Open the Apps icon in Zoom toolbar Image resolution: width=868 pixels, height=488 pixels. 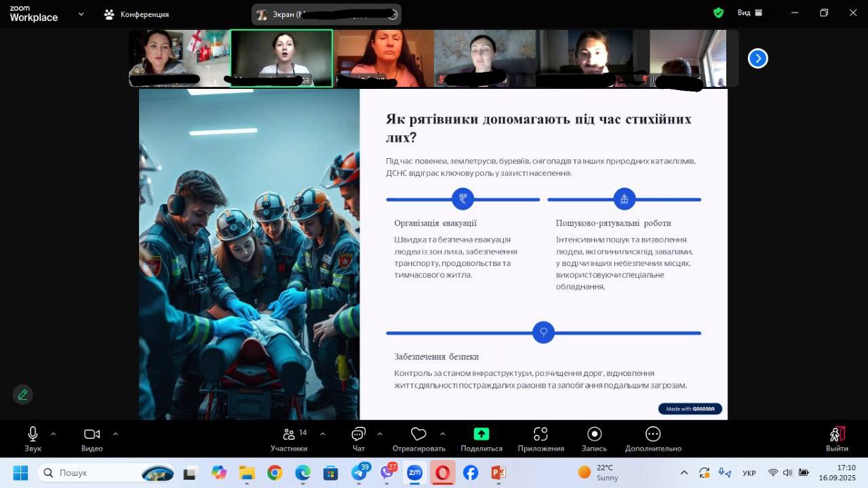(540, 434)
